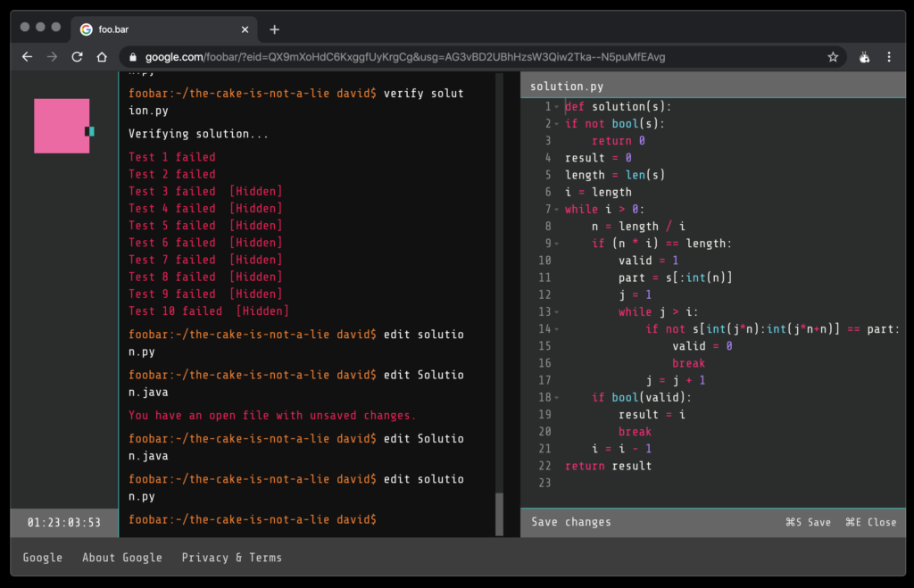
Task: Open the Chrome three-dot menu
Action: pos(889,57)
